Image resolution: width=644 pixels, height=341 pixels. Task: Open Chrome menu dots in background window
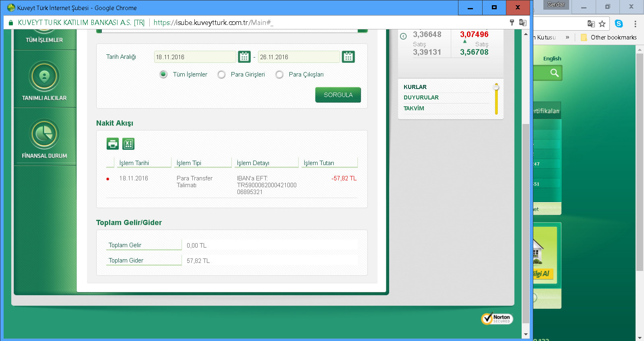[635, 24]
